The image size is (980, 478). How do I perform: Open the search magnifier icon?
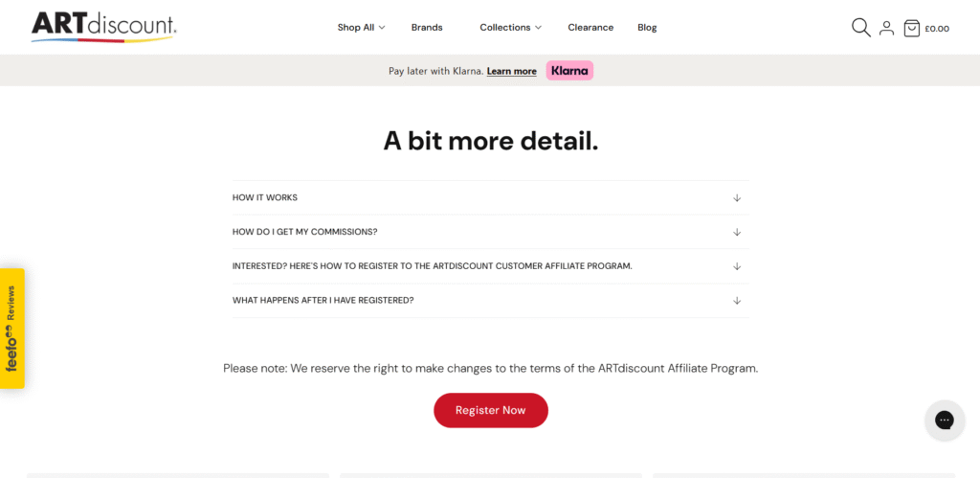pyautogui.click(x=860, y=28)
